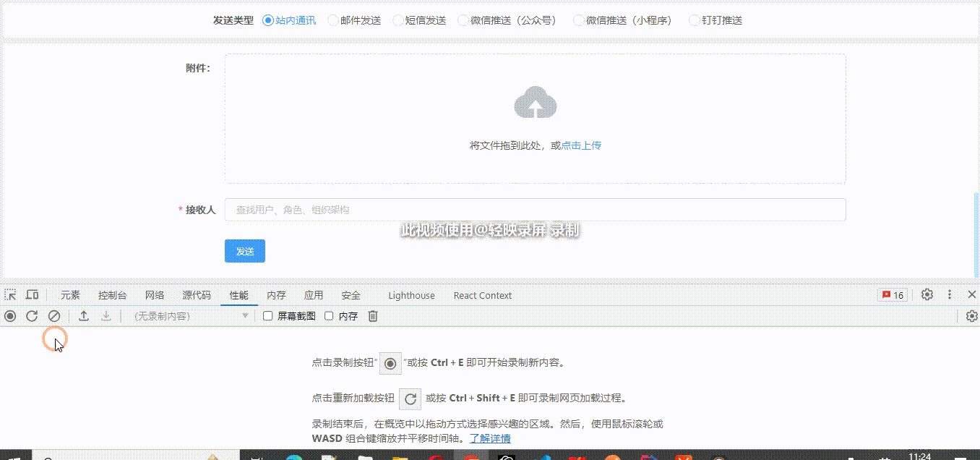Click the reload-and-record performance icon
The width and height of the screenshot is (980, 460).
[31, 316]
